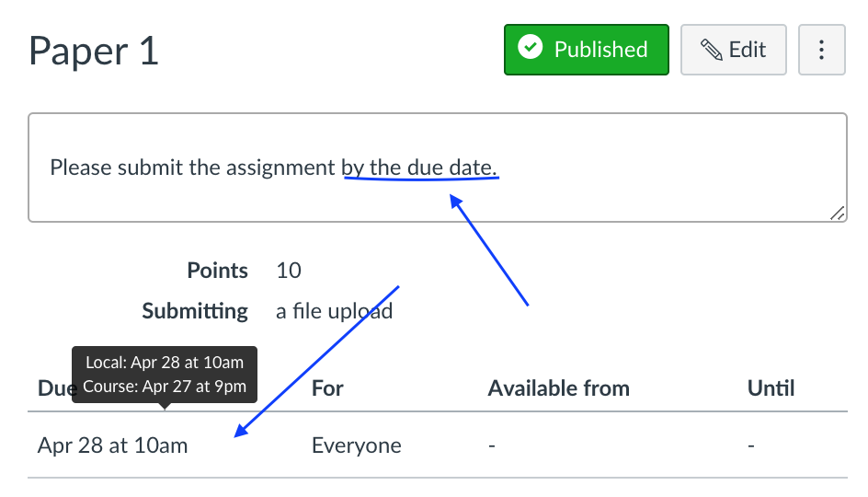
Task: Click the Submitting label
Action: 195,311
